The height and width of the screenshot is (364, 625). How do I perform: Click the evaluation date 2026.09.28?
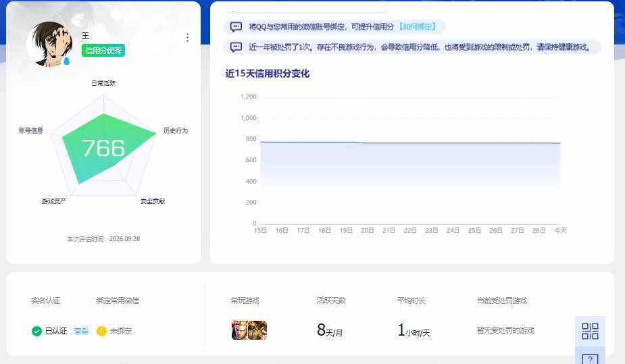124,239
